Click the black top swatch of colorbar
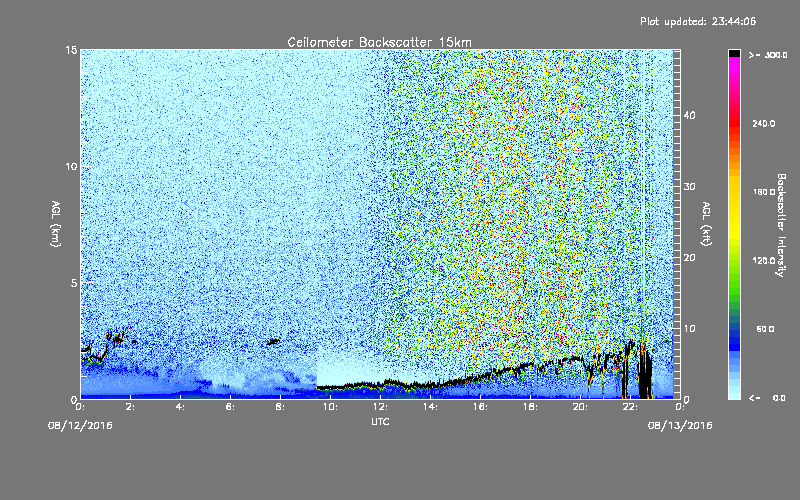 pos(734,53)
